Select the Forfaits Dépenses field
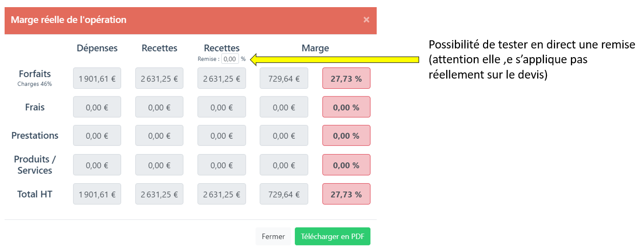The image size is (644, 251). coord(97,79)
